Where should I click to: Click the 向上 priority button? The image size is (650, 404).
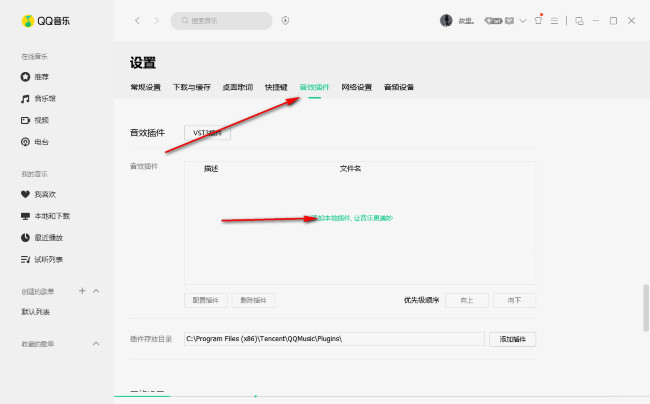pyautogui.click(x=466, y=300)
